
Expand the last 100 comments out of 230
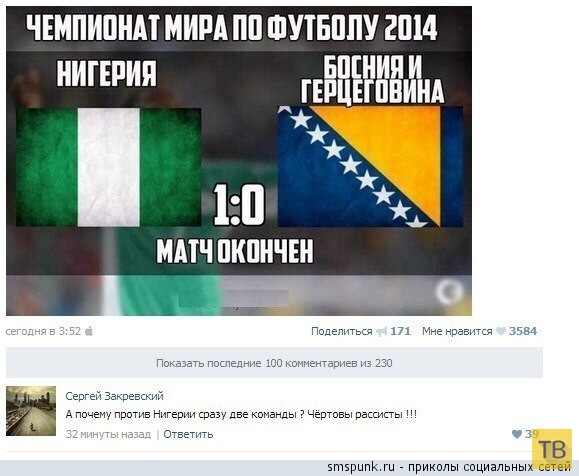point(274,363)
